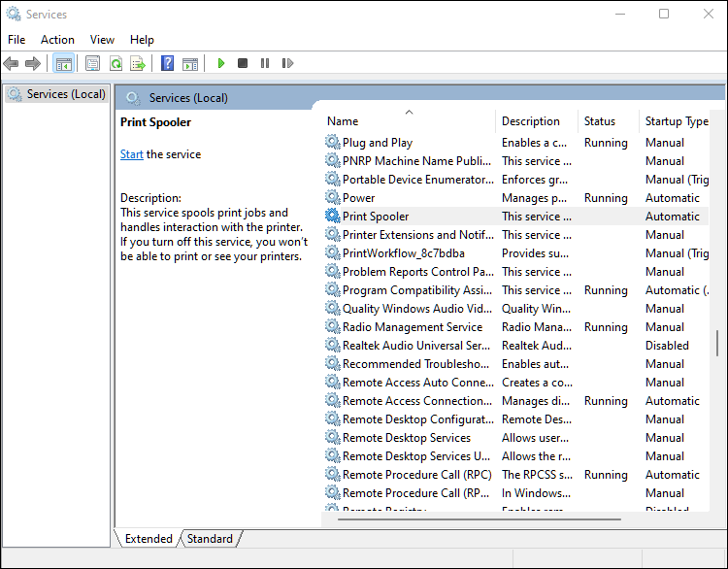Click the Back arrow toolbar icon

(x=12, y=63)
